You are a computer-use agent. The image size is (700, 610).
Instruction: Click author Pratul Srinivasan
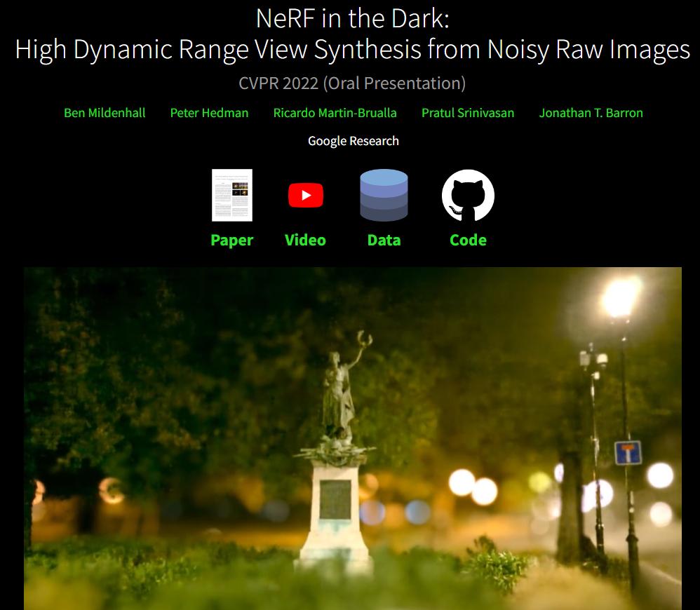point(468,113)
